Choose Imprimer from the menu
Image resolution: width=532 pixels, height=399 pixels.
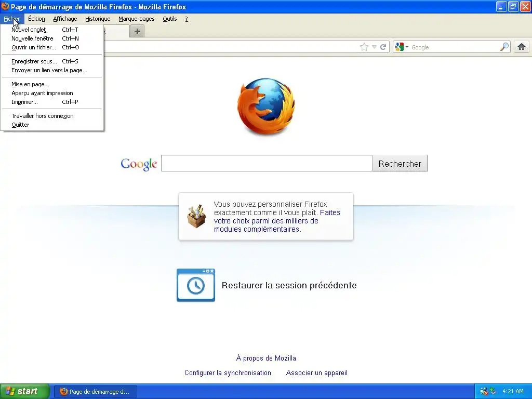pos(52,102)
